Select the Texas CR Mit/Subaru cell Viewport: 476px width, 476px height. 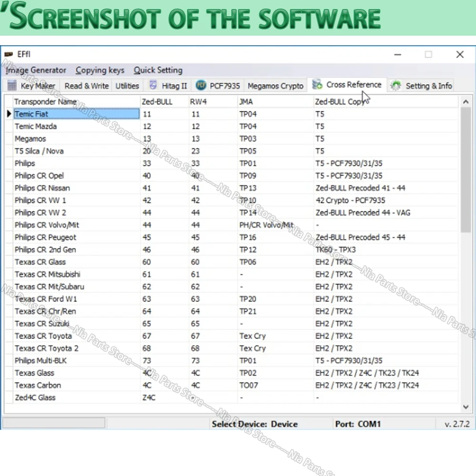77,287
